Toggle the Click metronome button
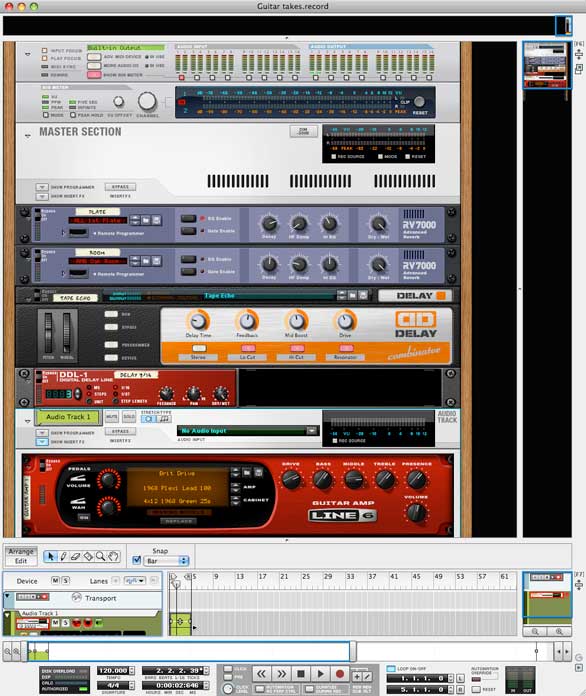This screenshot has height=696, width=586. 228,669
